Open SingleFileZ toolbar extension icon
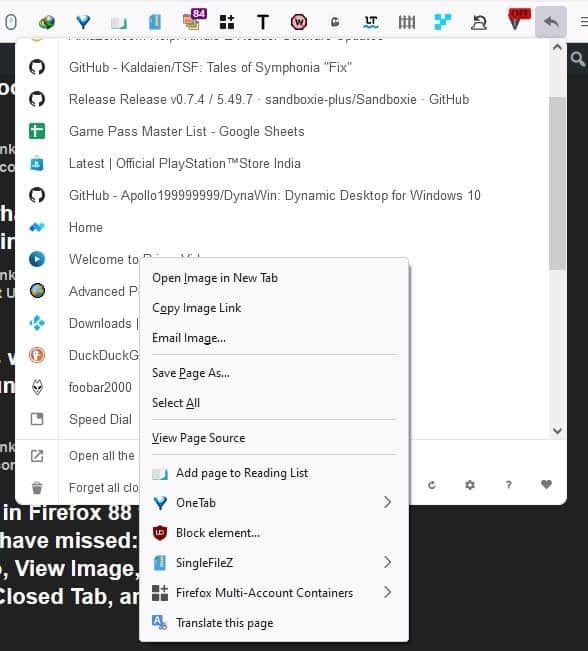 pos(155,22)
